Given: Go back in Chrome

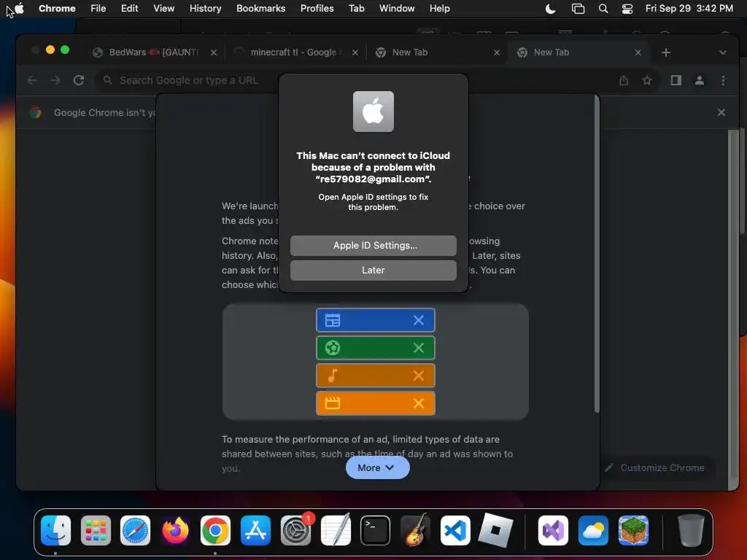Looking at the screenshot, I should point(32,80).
